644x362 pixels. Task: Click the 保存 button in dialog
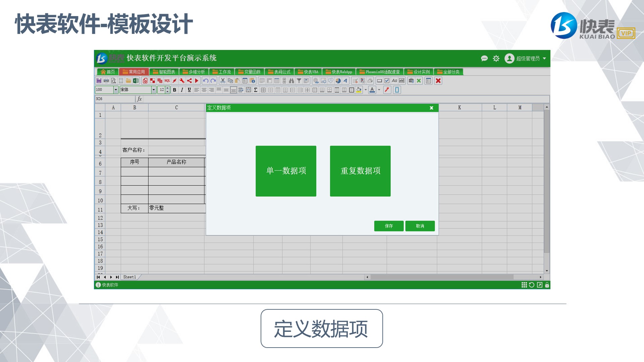pos(389,226)
